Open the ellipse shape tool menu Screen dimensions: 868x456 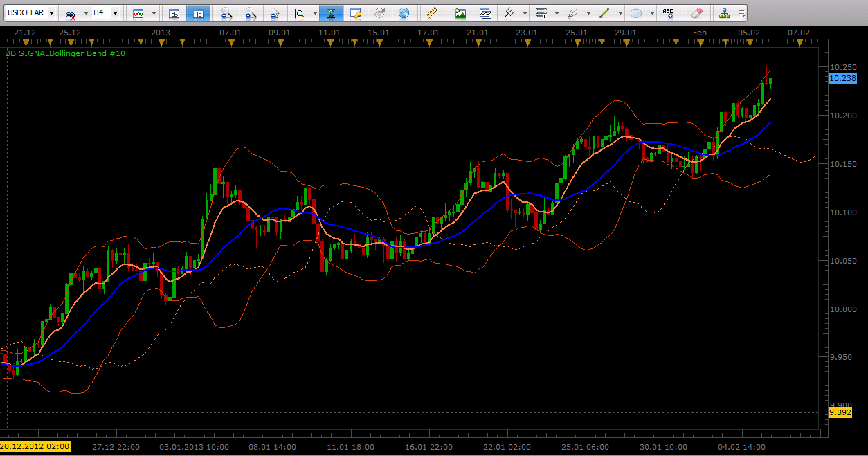point(651,12)
